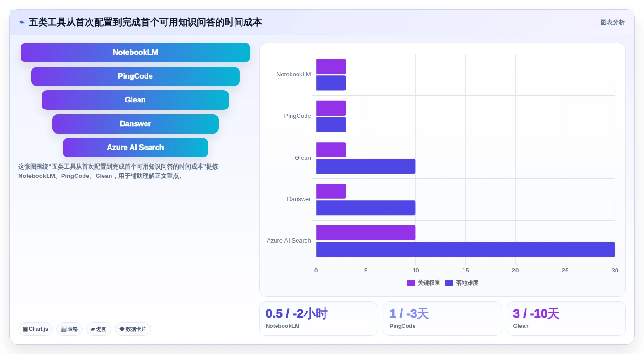Screen dimensions: 644x354
Task: Click the Chart.js tag chip
Action: 35,329
